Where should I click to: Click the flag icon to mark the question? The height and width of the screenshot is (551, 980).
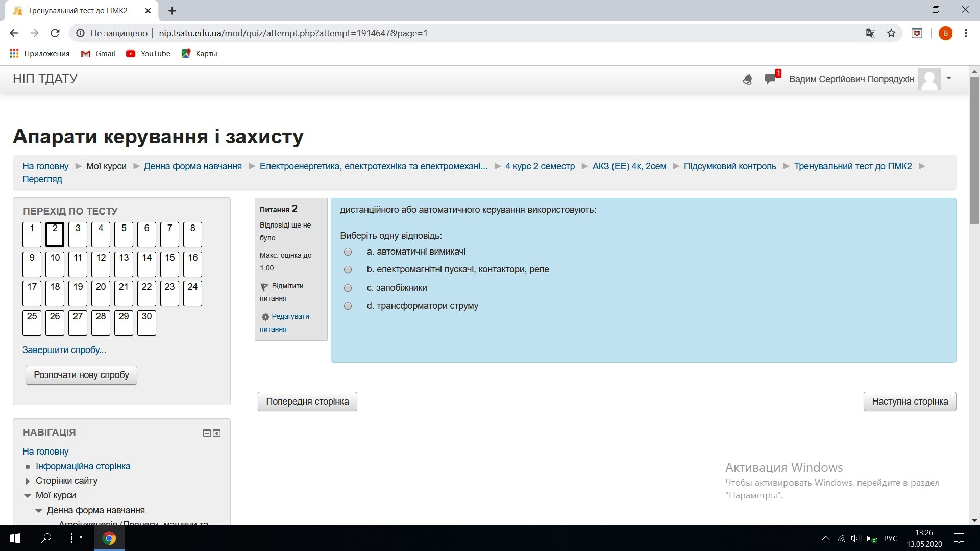click(x=264, y=287)
